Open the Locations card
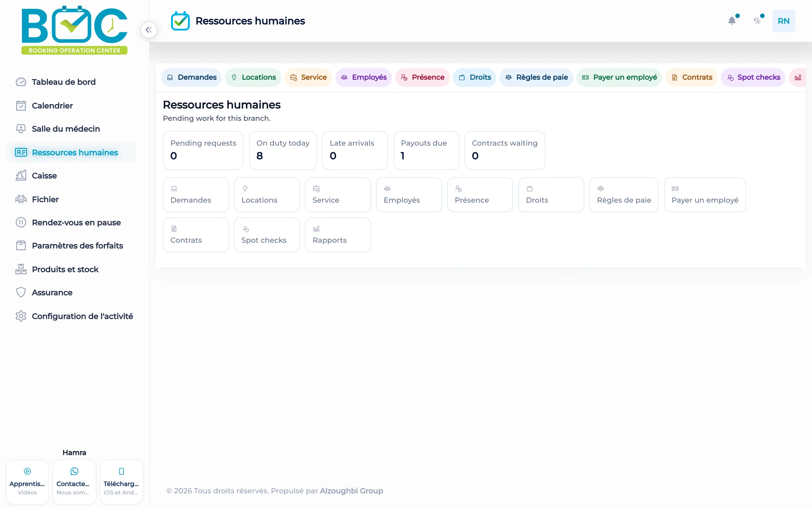This screenshot has width=812, height=508. [x=267, y=194]
